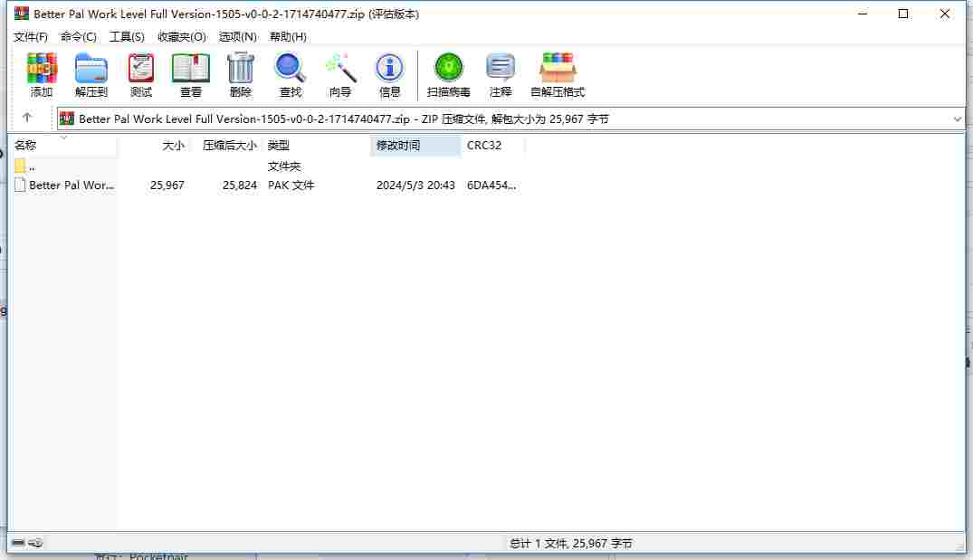Sort by 名称 column header

click(x=64, y=145)
